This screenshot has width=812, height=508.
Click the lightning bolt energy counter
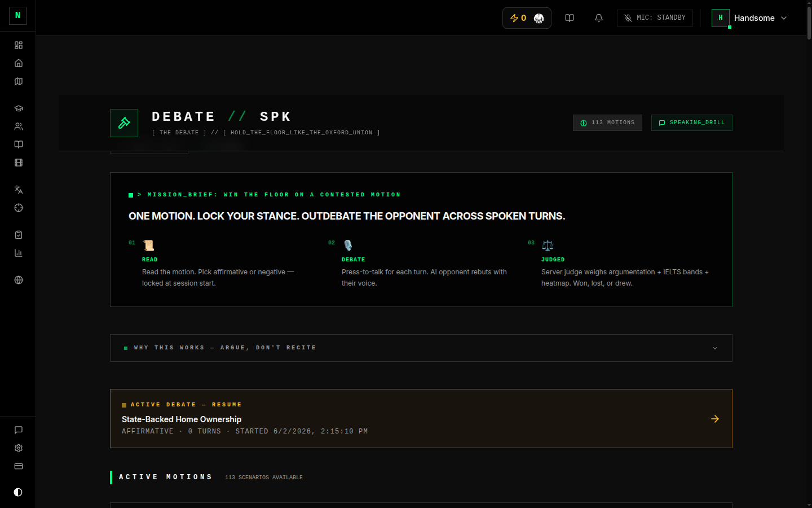(518, 18)
